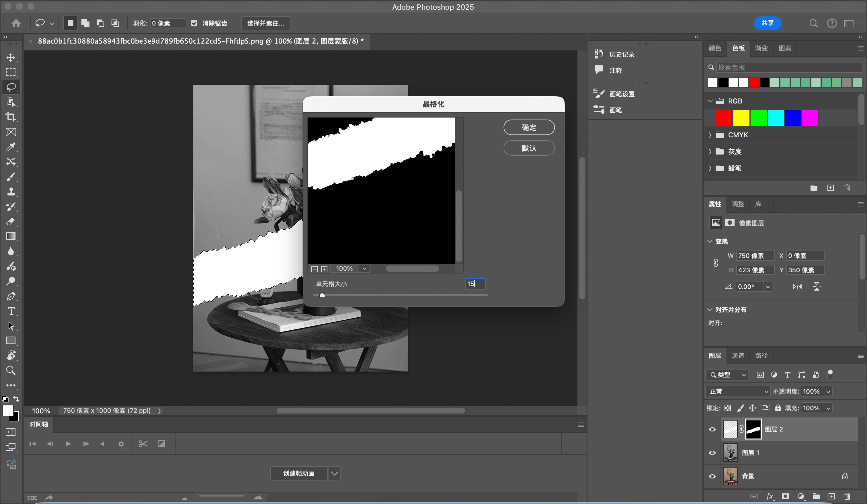The height and width of the screenshot is (504, 867).
Task: Open the preview zoom percentage dropdown
Action: tap(364, 269)
